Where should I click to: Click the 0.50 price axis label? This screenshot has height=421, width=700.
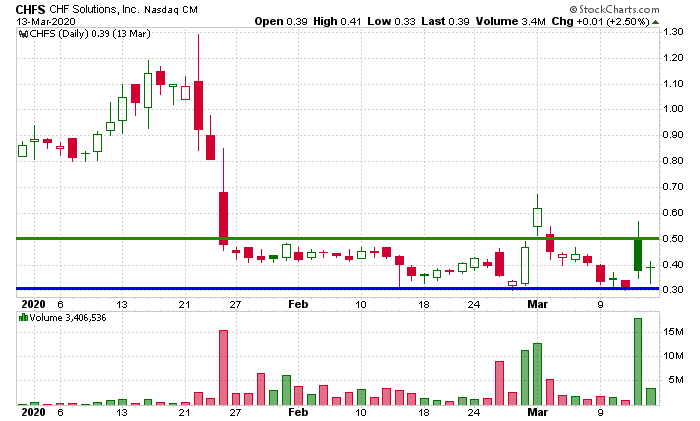pyautogui.click(x=673, y=238)
